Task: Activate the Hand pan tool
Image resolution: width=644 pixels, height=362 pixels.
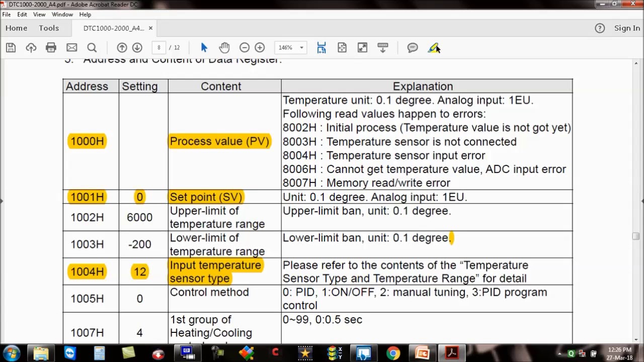Action: click(224, 48)
